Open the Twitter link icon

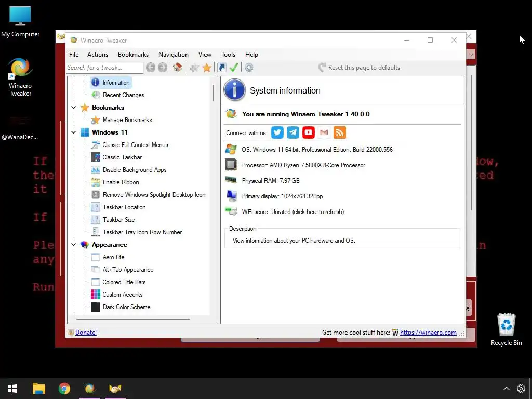(x=277, y=132)
